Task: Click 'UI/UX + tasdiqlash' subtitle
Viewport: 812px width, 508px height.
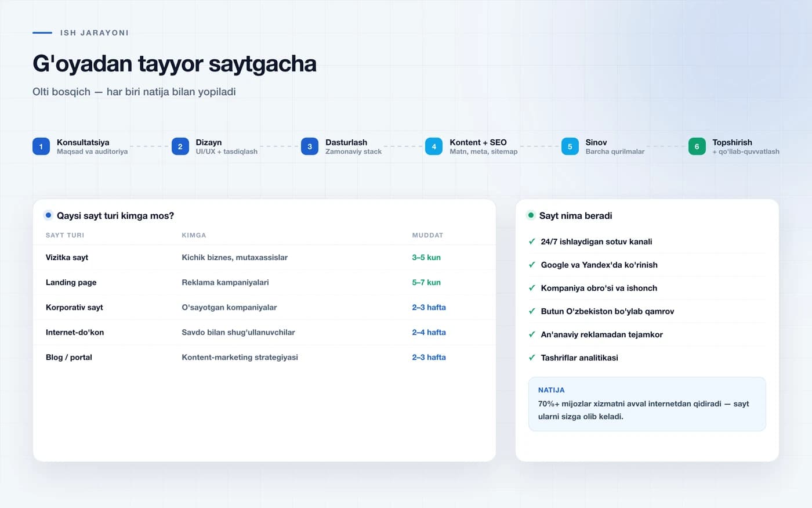Action: pos(227,152)
